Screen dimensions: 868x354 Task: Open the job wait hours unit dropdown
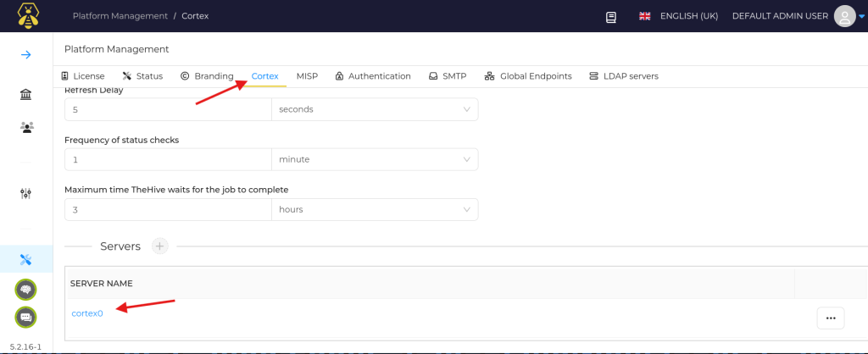(374, 209)
